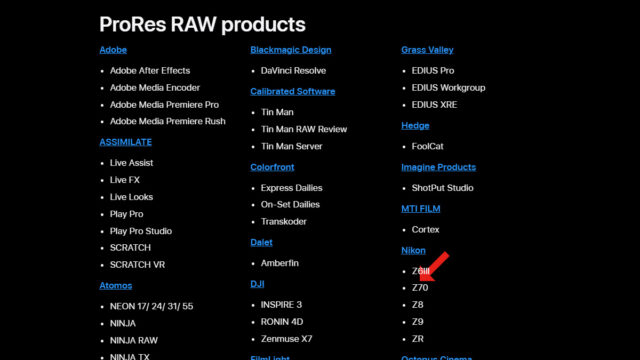Select the Zenmuse X7 item
This screenshot has width=640, height=360.
pyautogui.click(x=286, y=339)
